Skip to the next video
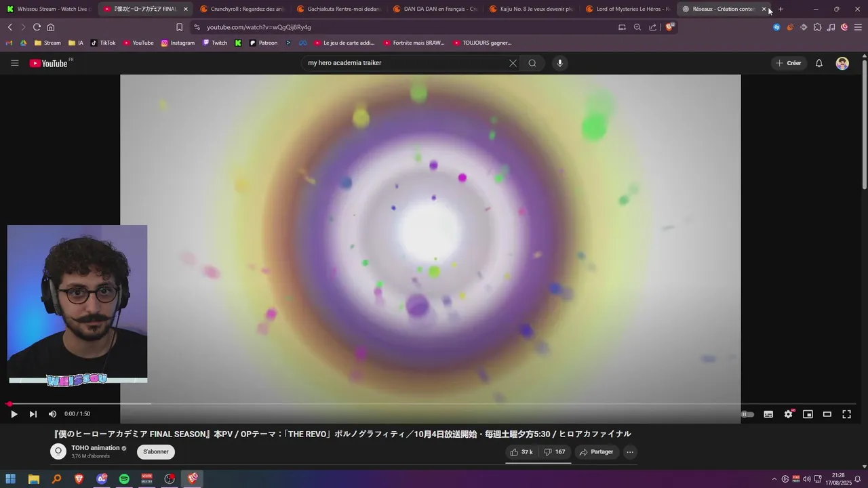Viewport: 868px width, 488px height. [x=33, y=414]
